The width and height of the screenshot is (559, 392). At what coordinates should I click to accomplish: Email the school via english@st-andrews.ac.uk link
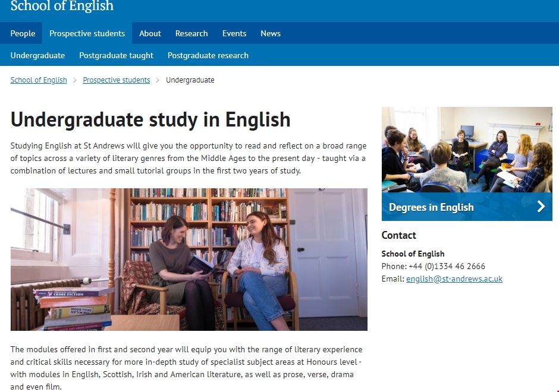coord(454,279)
